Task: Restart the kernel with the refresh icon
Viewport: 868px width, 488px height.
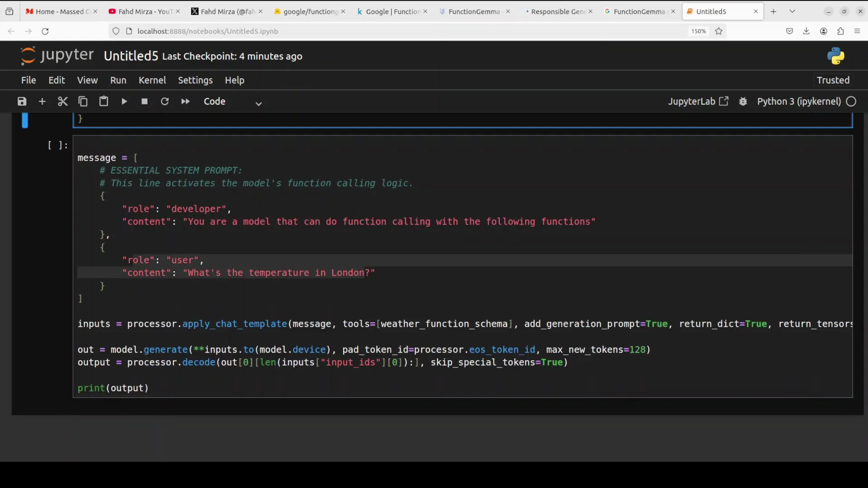Action: [165, 101]
